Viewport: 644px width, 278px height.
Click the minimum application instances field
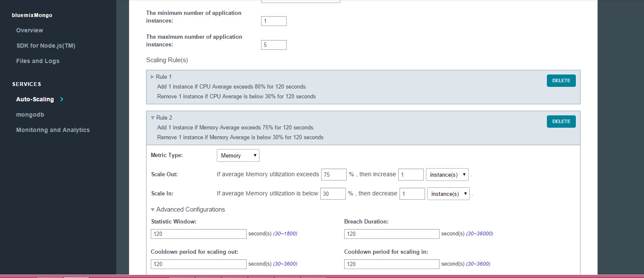[x=273, y=21]
